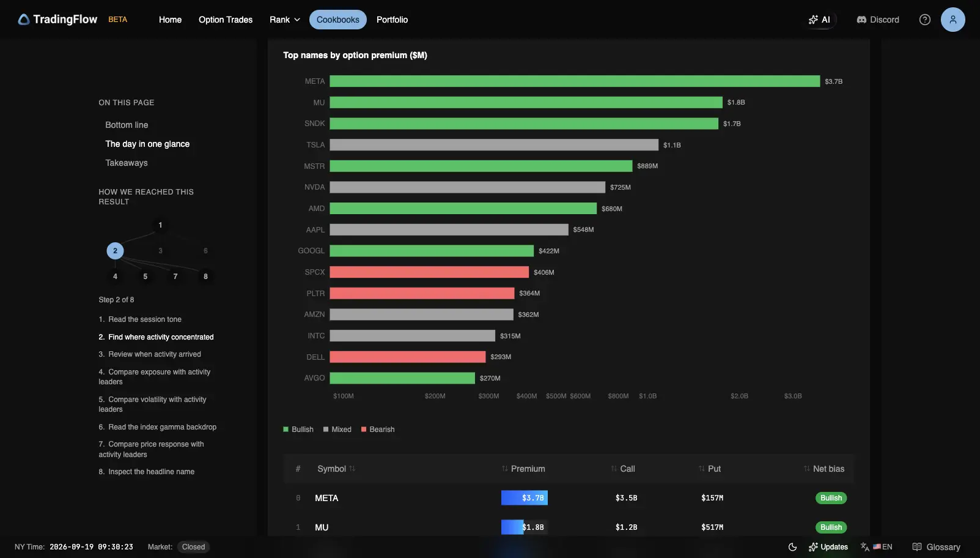Open the user profile avatar
Screen dimensions: 980x558
[x=952, y=20]
